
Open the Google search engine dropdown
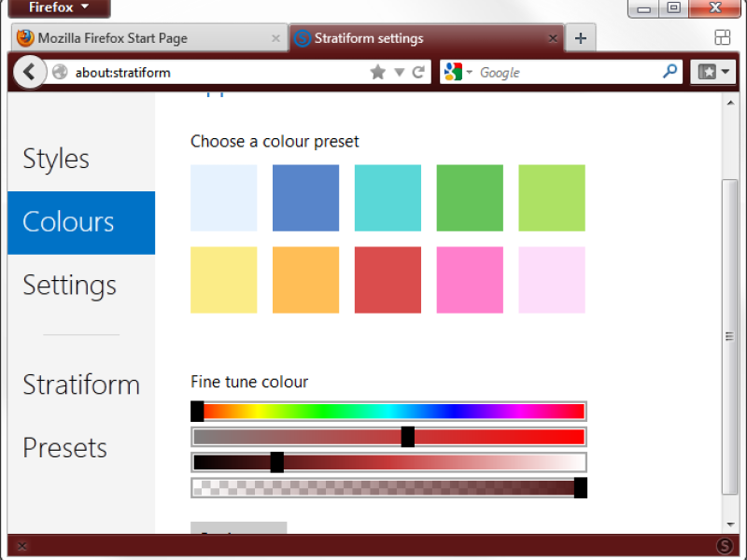[x=458, y=72]
